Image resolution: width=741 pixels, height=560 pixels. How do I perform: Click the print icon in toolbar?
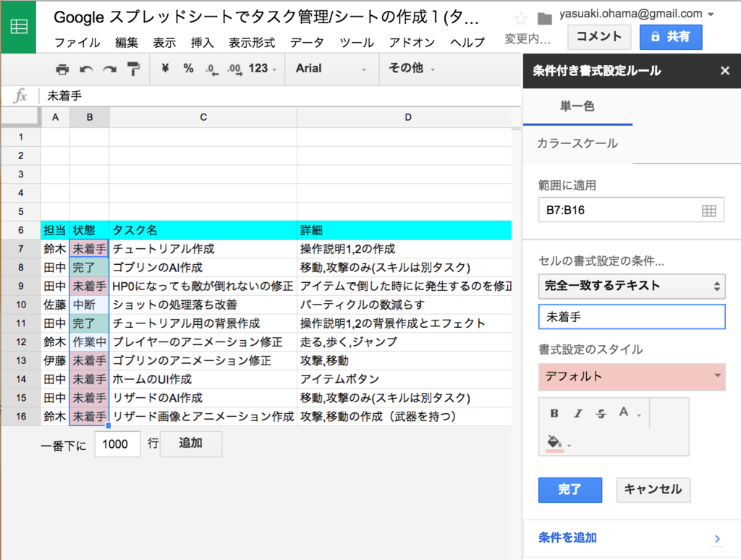point(62,69)
